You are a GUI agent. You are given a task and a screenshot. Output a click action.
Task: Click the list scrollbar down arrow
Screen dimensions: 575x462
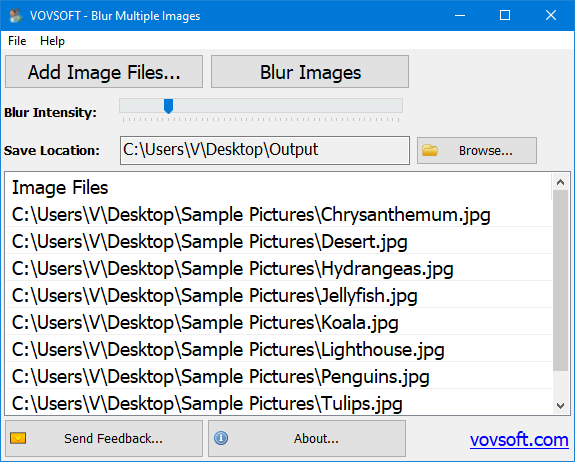point(560,406)
